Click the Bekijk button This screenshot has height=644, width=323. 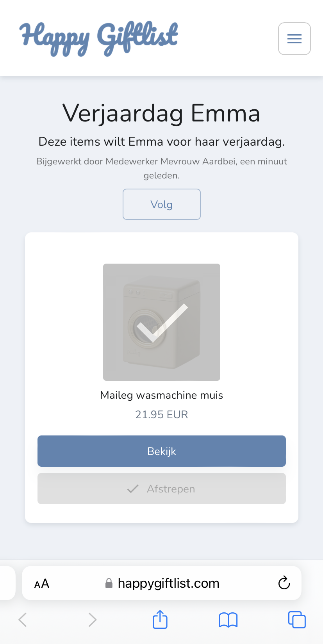click(162, 451)
